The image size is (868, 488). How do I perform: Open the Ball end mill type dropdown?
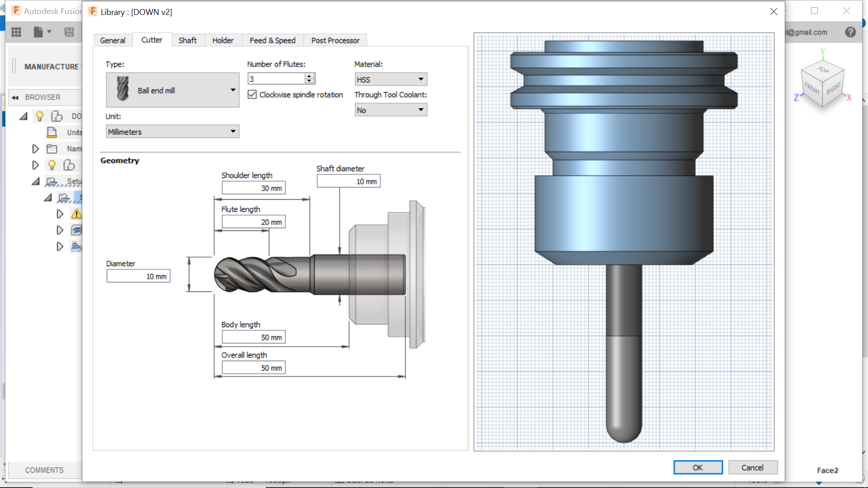[173, 90]
